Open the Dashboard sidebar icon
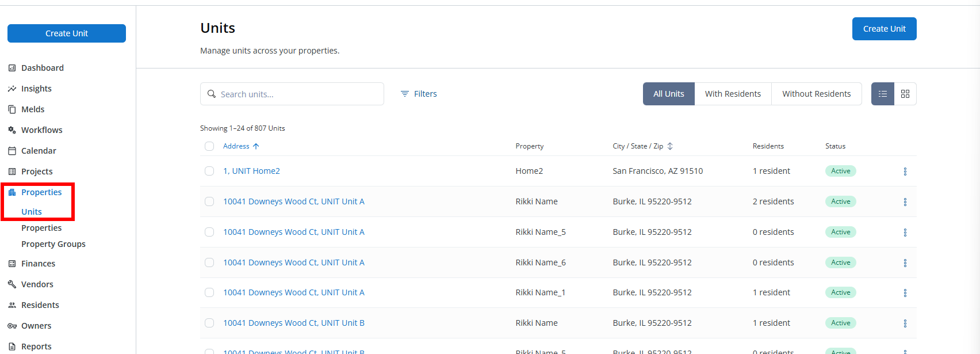Image resolution: width=980 pixels, height=354 pixels. [12, 68]
